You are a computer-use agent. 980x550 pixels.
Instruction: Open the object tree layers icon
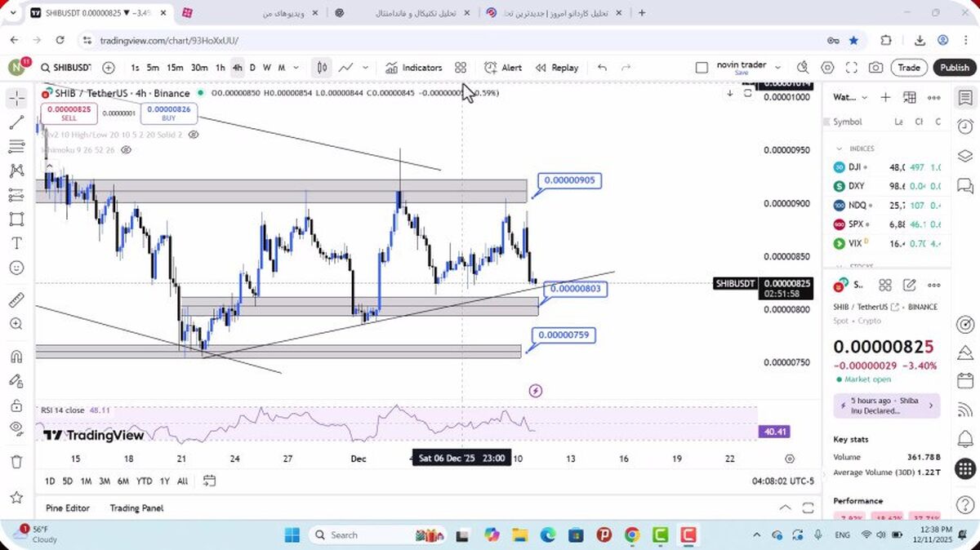click(x=965, y=156)
